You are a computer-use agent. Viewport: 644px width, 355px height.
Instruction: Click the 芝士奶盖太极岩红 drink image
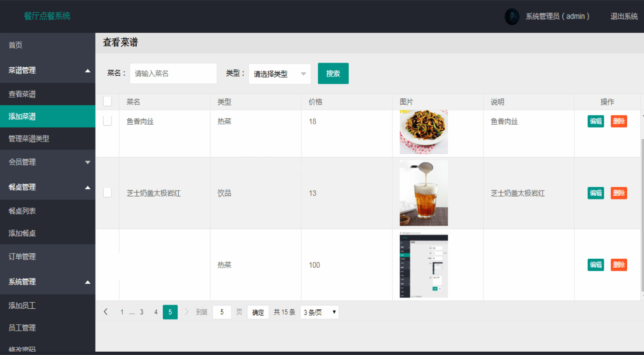click(423, 193)
